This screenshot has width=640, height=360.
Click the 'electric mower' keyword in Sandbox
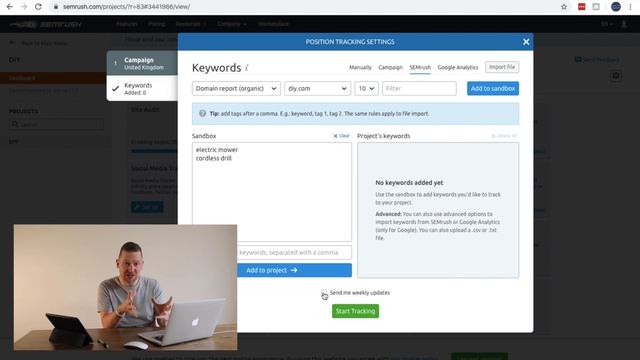click(x=217, y=150)
